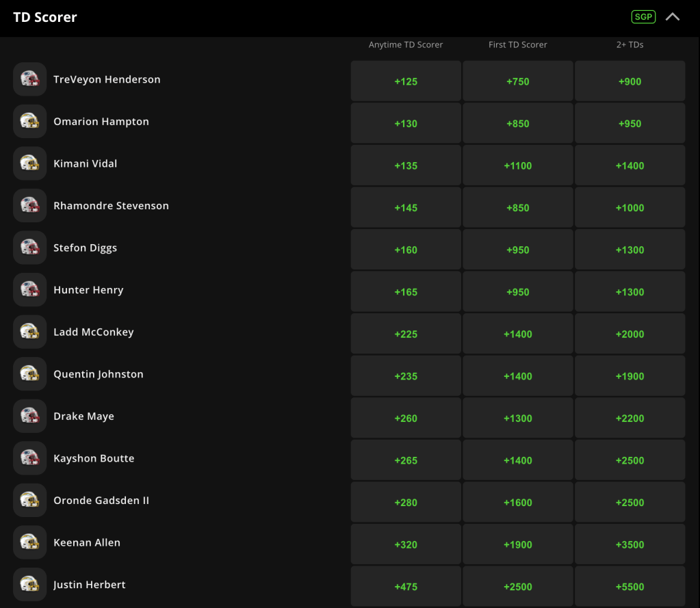700x608 pixels.
Task: Click Kimani Vidal's helmet icon
Action: pyautogui.click(x=30, y=163)
